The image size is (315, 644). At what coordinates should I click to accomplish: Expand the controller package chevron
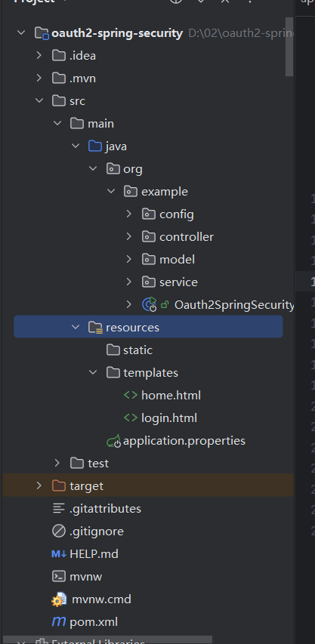click(x=129, y=236)
